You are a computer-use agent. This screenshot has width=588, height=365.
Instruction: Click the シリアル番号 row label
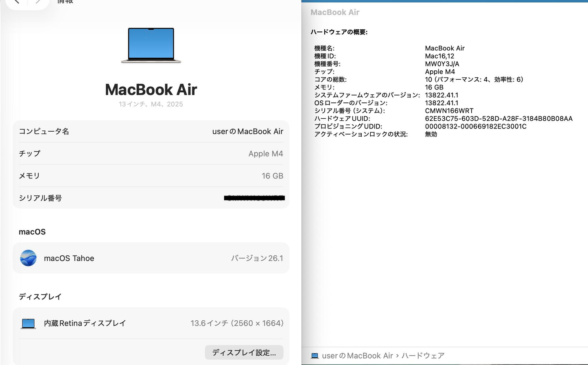pyautogui.click(x=40, y=198)
